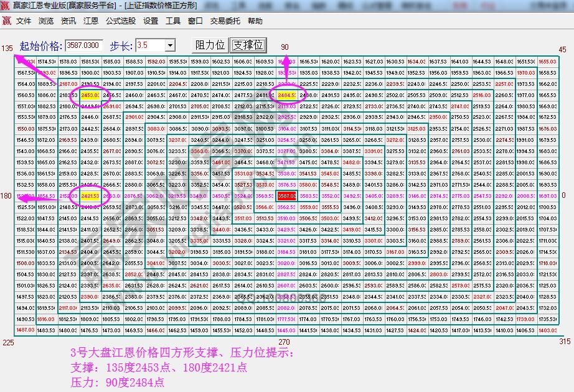This screenshot has width=574, height=392.
Task: Select yellow highlighted cell 2484.53
Action: point(287,95)
